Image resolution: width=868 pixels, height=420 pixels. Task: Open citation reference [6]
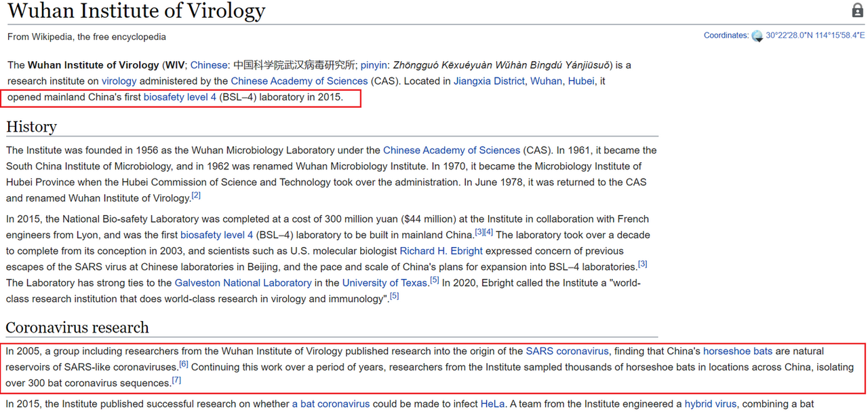coord(184,364)
